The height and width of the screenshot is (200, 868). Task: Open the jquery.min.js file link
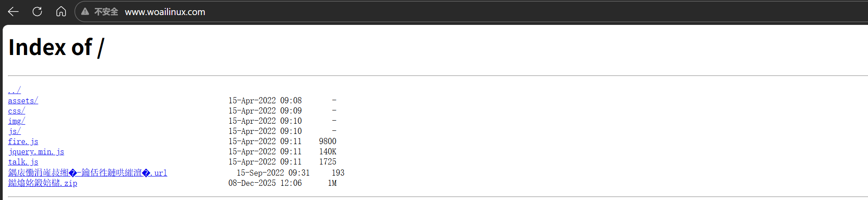point(36,152)
